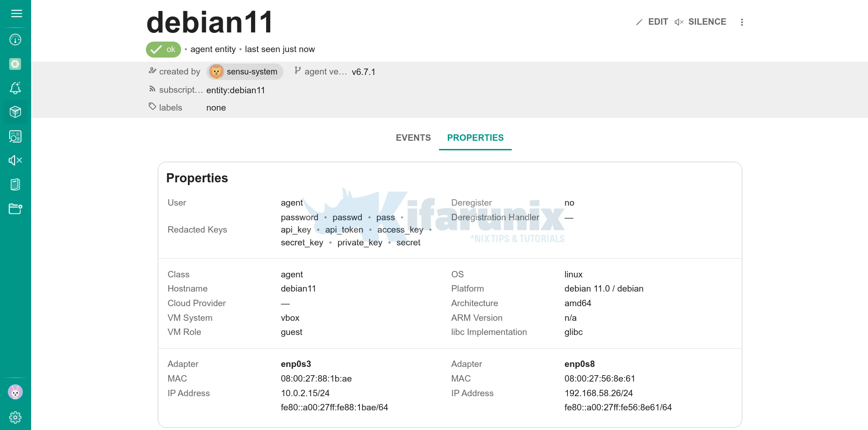Click the EDIT button

pos(652,21)
